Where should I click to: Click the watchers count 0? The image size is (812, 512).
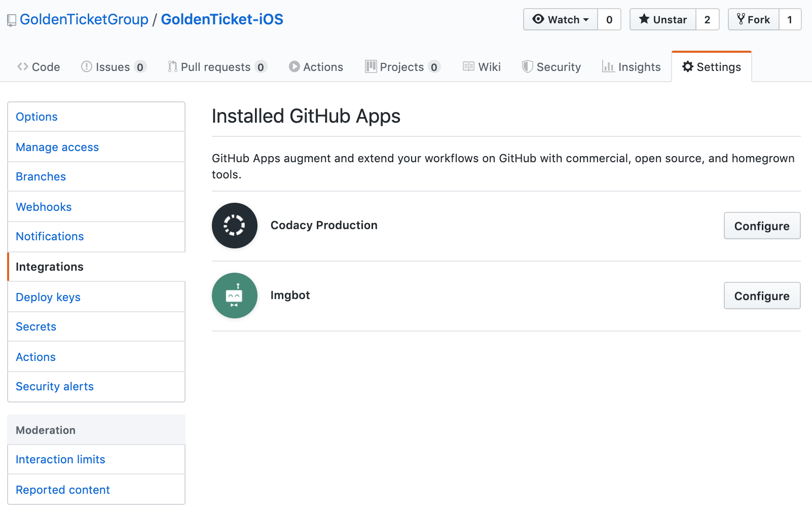pos(609,20)
